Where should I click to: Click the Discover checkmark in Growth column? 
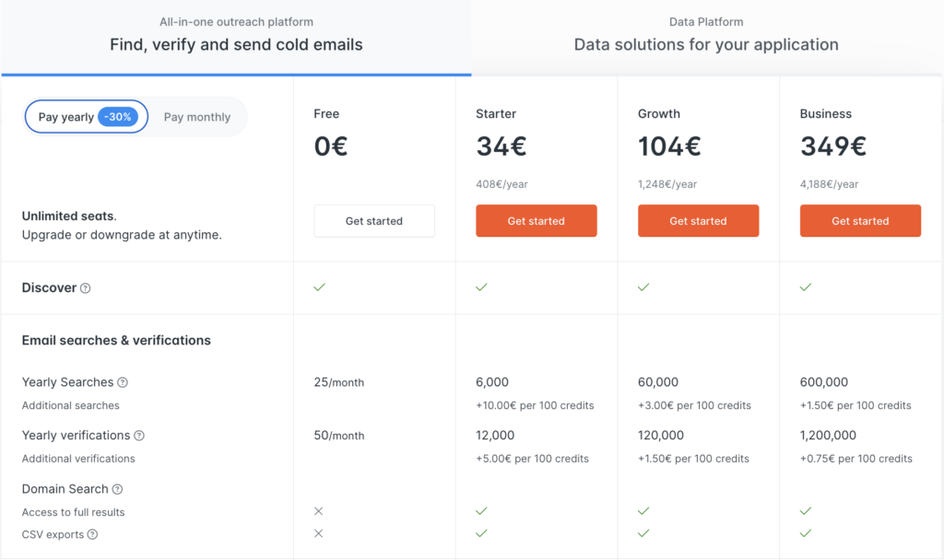643,287
